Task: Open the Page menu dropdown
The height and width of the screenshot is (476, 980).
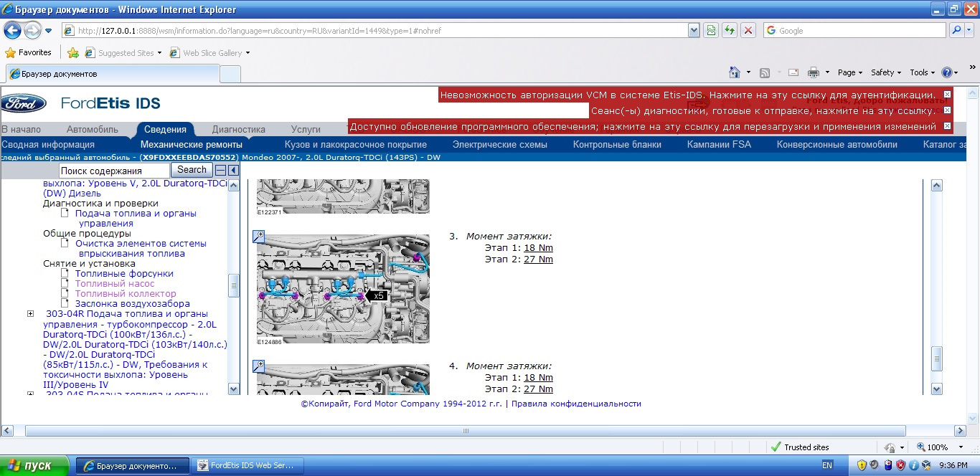Action: (850, 72)
